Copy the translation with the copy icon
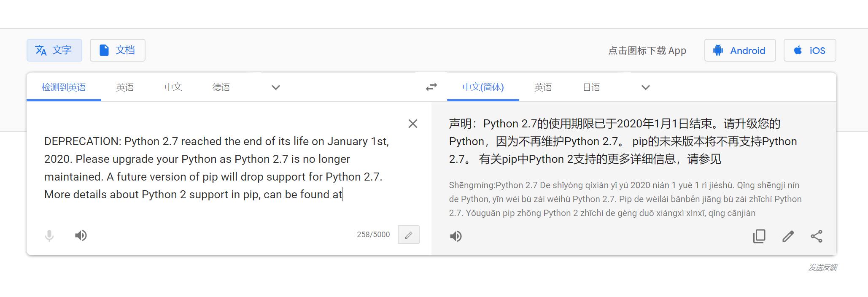Image resolution: width=868 pixels, height=297 pixels. [x=759, y=236]
